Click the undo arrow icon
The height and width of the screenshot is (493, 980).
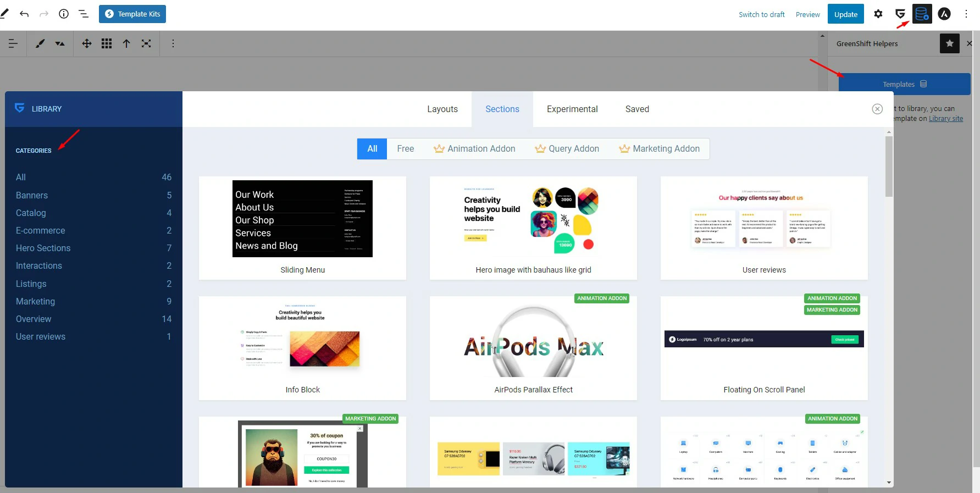[24, 14]
